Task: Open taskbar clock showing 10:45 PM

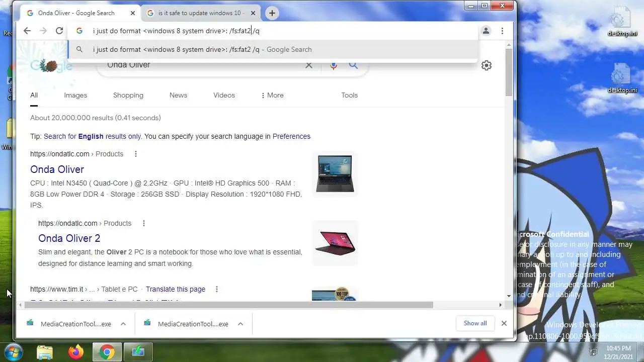Action: 618,352
